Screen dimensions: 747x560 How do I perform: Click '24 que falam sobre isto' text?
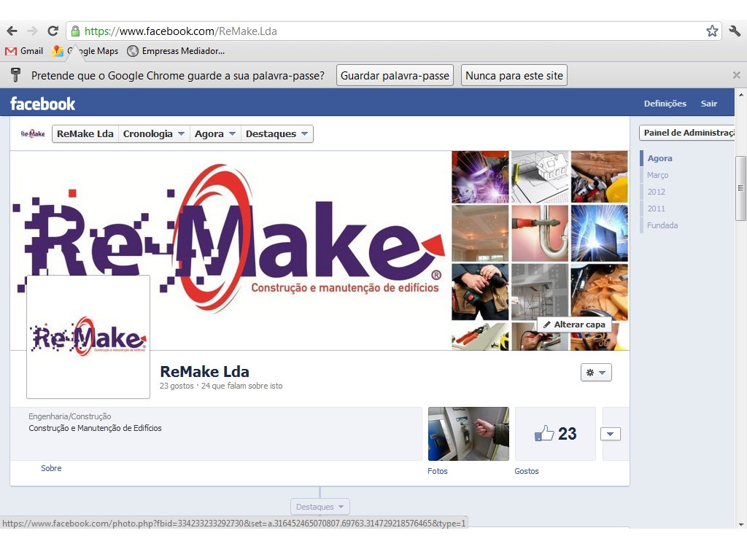(241, 386)
